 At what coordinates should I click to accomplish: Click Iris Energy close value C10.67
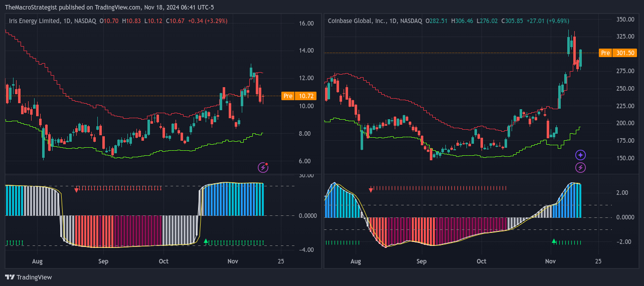(176, 21)
